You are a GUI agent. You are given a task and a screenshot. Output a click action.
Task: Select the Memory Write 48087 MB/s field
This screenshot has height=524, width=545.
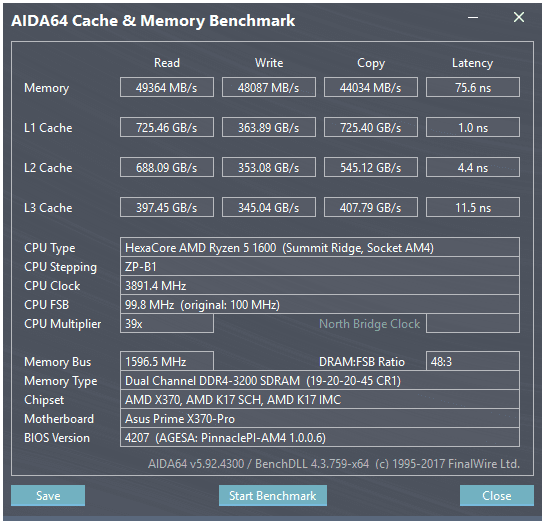click(269, 87)
